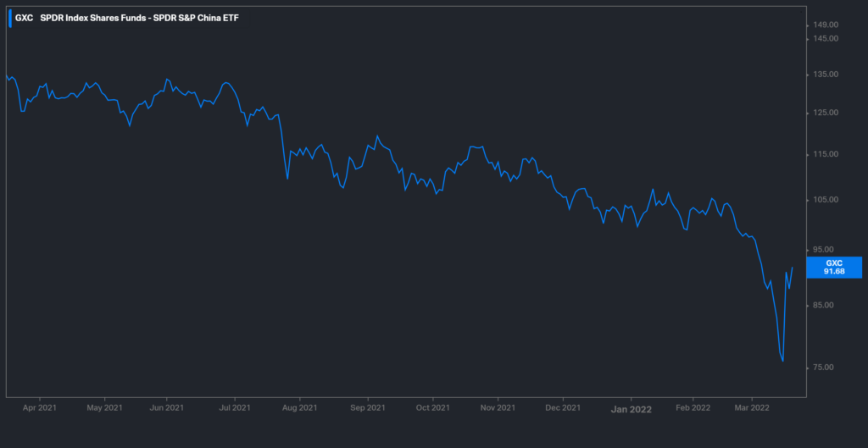Click the blue GXC 91.68 price tag
This screenshot has width=868, height=448.
pos(834,267)
